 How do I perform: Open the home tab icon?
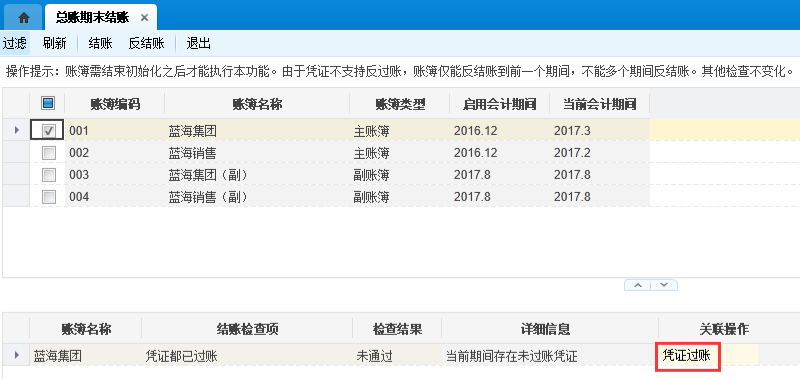click(x=23, y=18)
